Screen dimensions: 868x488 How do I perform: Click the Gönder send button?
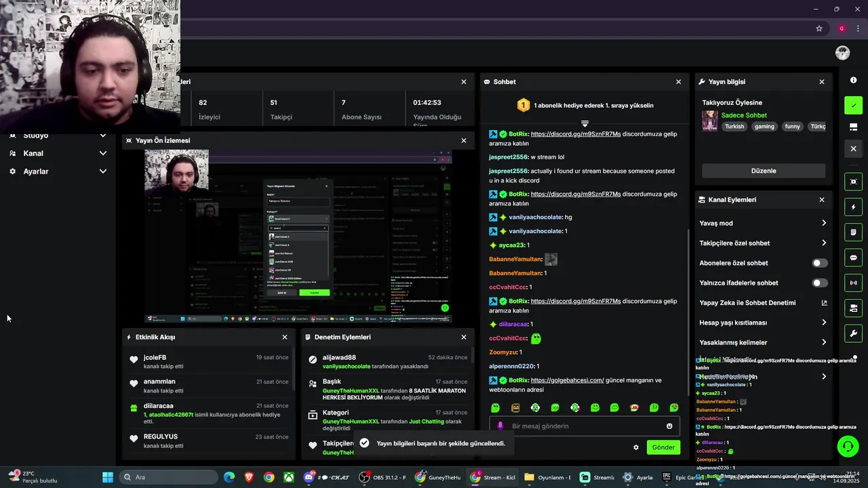tap(663, 447)
